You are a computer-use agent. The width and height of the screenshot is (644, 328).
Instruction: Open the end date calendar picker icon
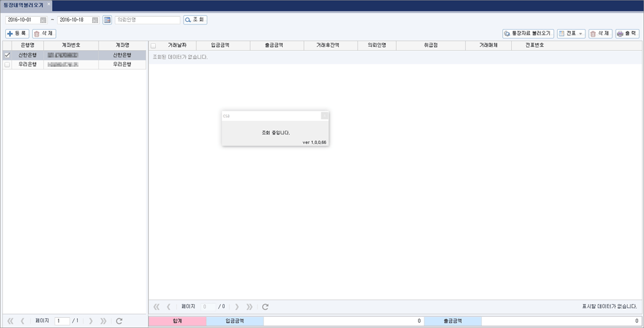(x=95, y=20)
